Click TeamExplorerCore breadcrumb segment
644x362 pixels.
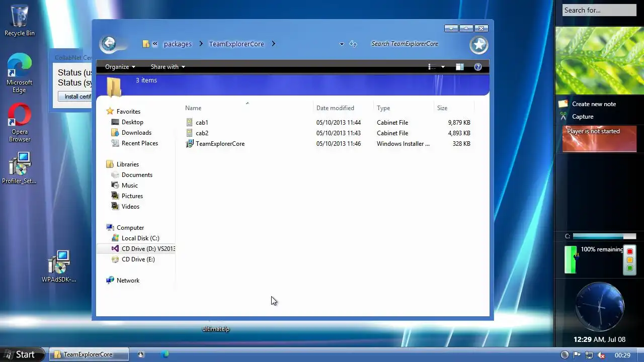[236, 44]
